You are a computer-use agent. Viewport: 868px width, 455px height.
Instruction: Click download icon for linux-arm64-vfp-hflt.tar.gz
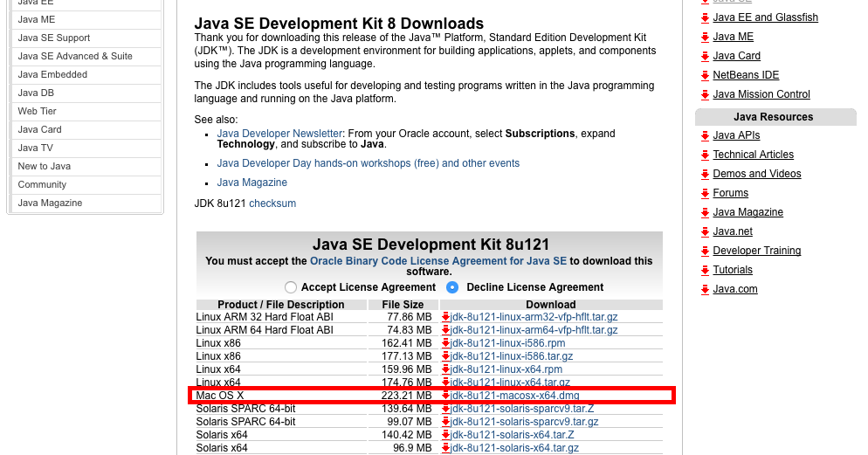click(x=445, y=330)
